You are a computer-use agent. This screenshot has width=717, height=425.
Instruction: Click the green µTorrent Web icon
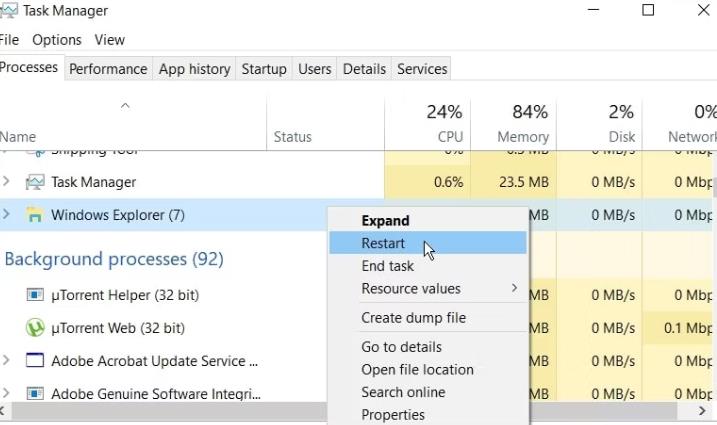click(x=35, y=328)
